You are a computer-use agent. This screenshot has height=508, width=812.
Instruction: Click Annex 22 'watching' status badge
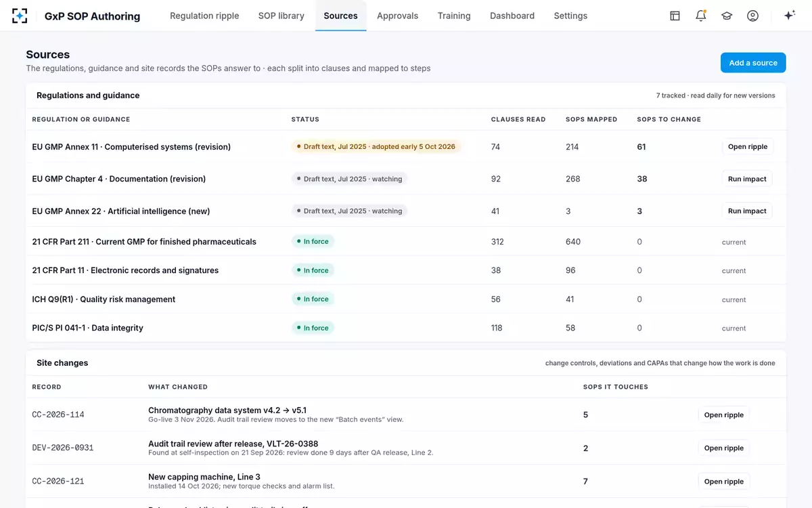click(x=350, y=211)
